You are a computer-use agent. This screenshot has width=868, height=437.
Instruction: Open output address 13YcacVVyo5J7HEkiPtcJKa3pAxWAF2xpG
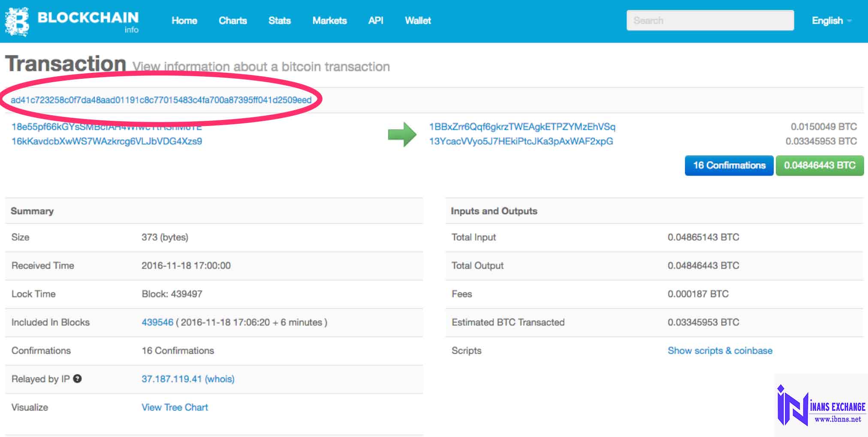pos(521,141)
